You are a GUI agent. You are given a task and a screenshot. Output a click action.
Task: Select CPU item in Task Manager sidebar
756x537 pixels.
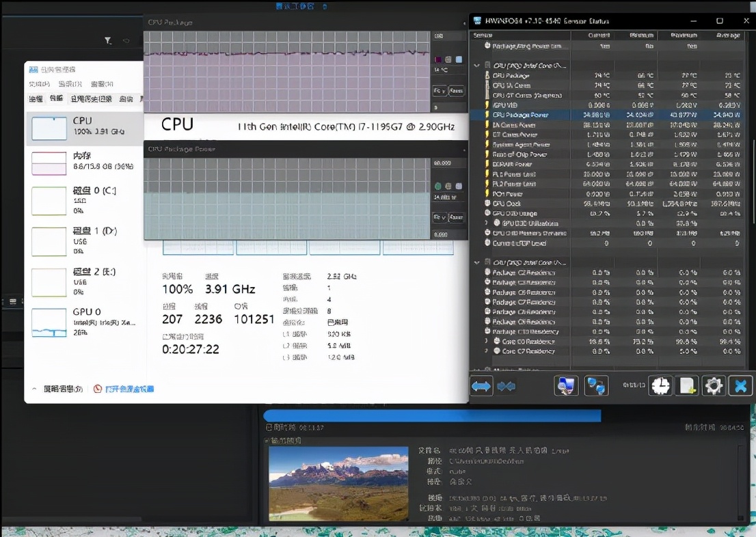point(84,128)
